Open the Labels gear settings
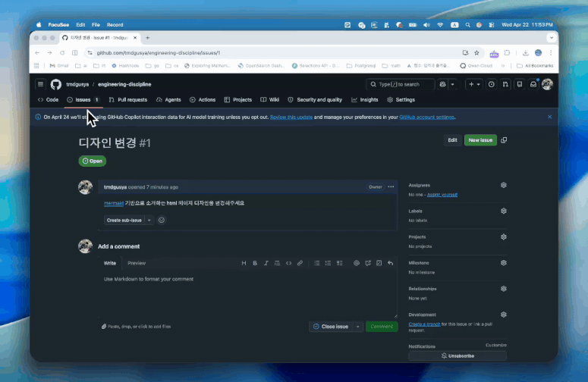Viewport: 588px width, 382px height. pos(504,211)
